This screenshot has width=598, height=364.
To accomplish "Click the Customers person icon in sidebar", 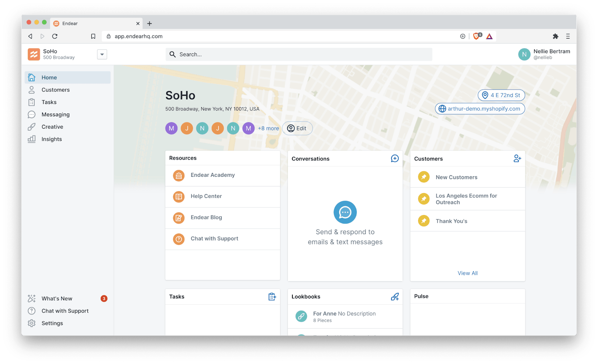I will [32, 90].
